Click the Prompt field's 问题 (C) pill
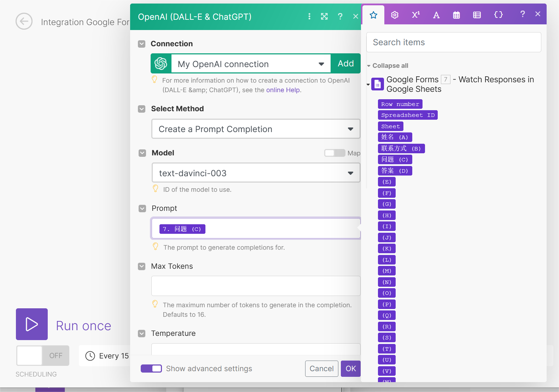 (x=182, y=229)
